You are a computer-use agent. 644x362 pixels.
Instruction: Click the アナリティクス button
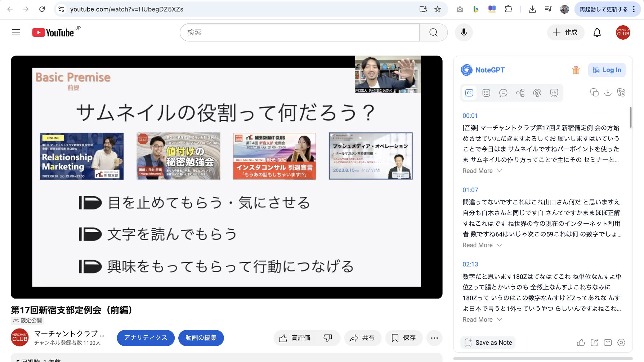pyautogui.click(x=146, y=338)
